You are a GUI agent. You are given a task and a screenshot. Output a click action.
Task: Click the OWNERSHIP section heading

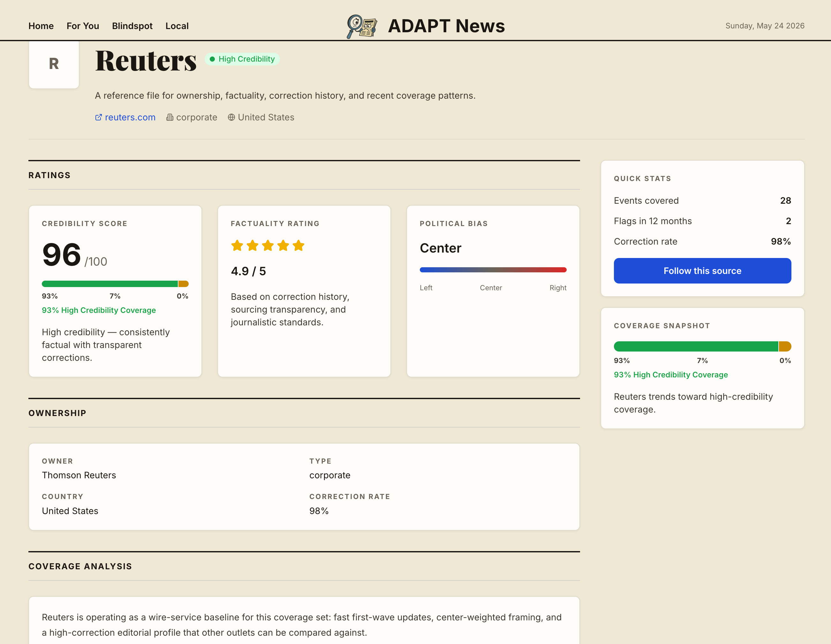pos(57,413)
